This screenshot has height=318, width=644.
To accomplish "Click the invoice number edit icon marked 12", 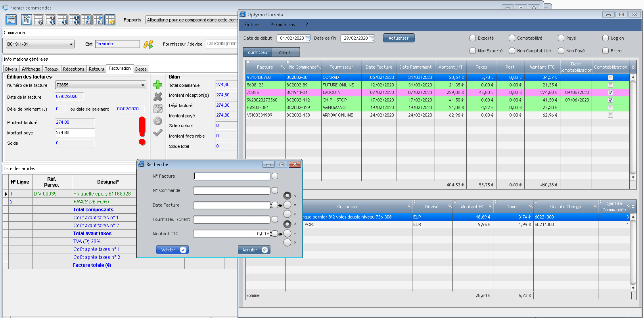I will click(x=158, y=109).
